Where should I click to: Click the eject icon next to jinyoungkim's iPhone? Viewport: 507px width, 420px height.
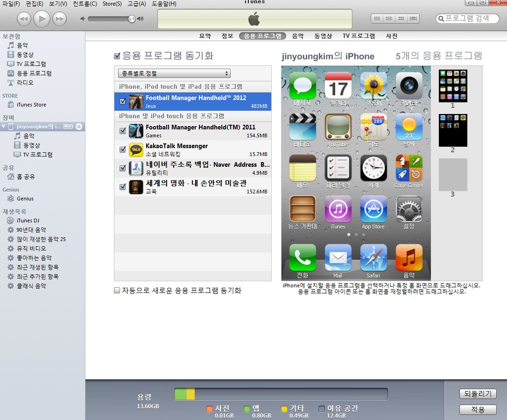79,127
